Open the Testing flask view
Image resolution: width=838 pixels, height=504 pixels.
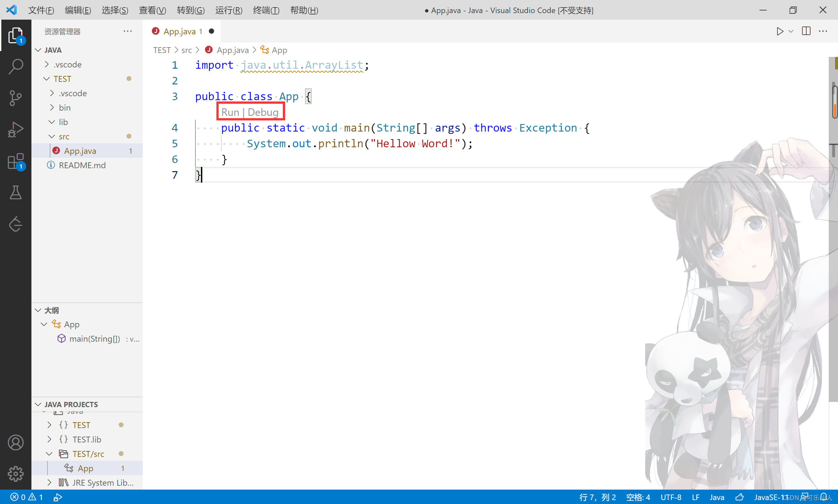[x=16, y=192]
